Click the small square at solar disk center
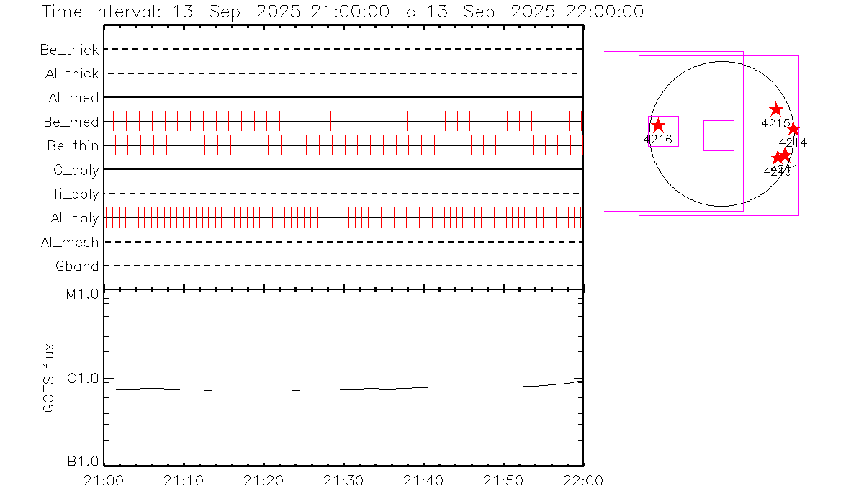 tap(718, 135)
